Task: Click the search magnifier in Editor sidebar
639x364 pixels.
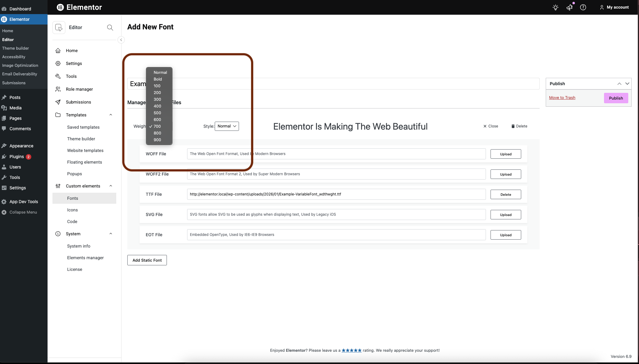Action: pos(110,28)
